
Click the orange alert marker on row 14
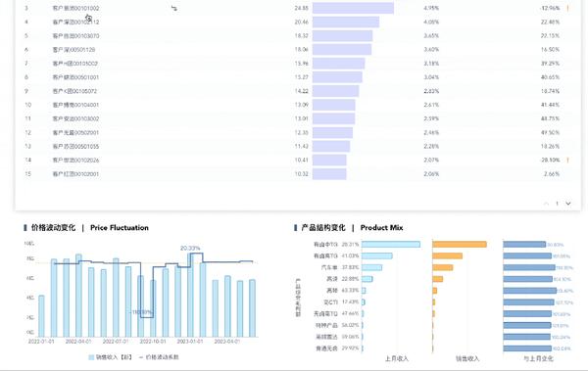pyautogui.click(x=568, y=160)
